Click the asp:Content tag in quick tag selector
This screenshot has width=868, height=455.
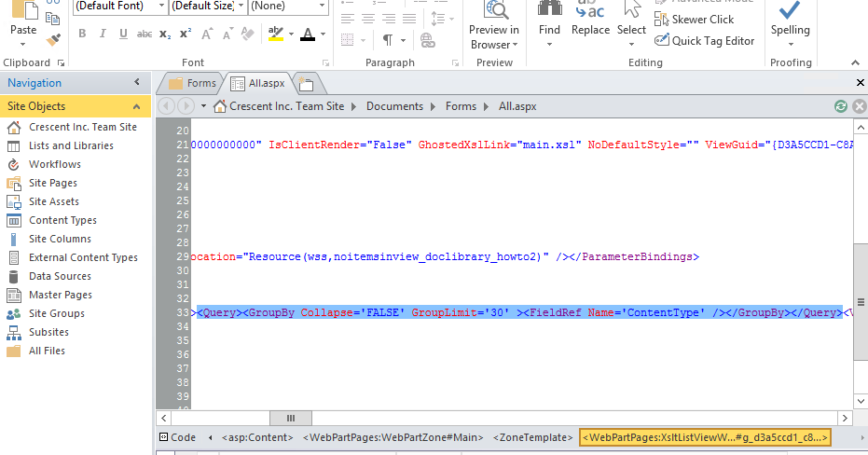click(x=257, y=437)
